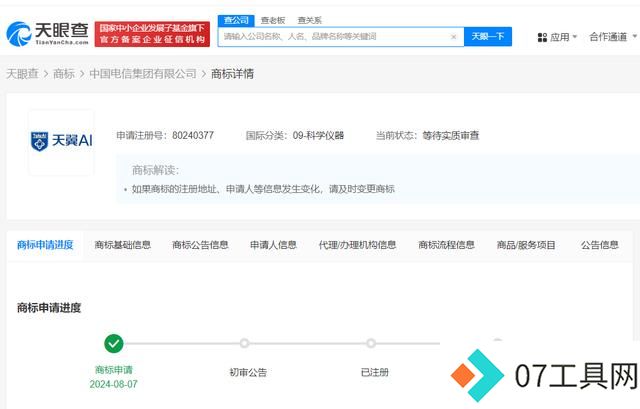The width and height of the screenshot is (640, 409).
Task: Click the red 官方备案企业征信机构 banner
Action: [152, 34]
